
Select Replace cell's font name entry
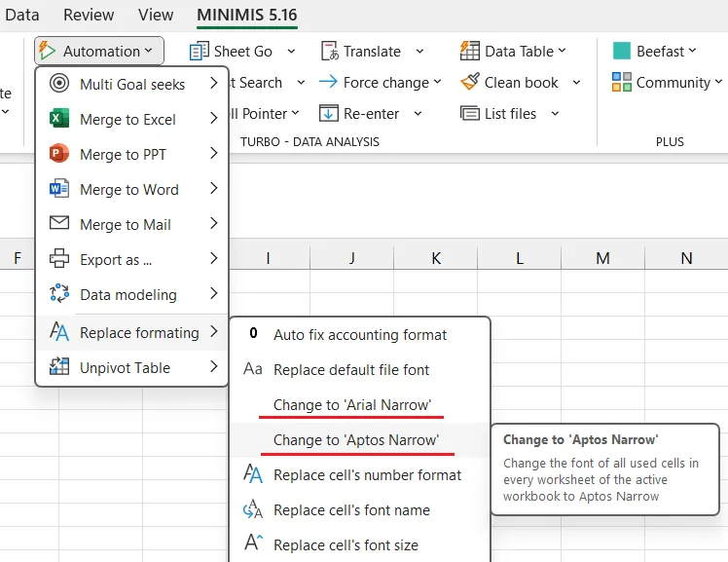[x=360, y=510]
